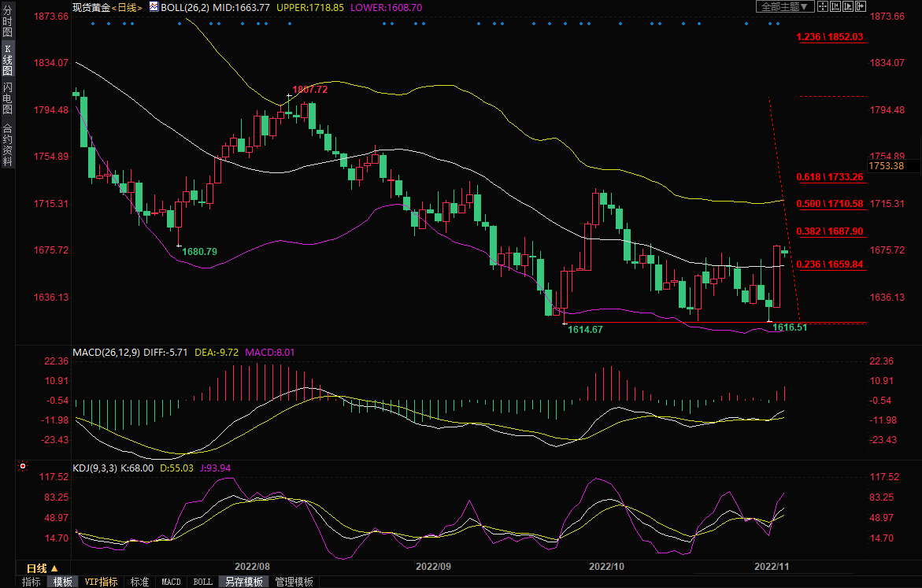Open the 全部主题 theme dropdown
The height and width of the screenshot is (588, 922).
[x=784, y=6]
